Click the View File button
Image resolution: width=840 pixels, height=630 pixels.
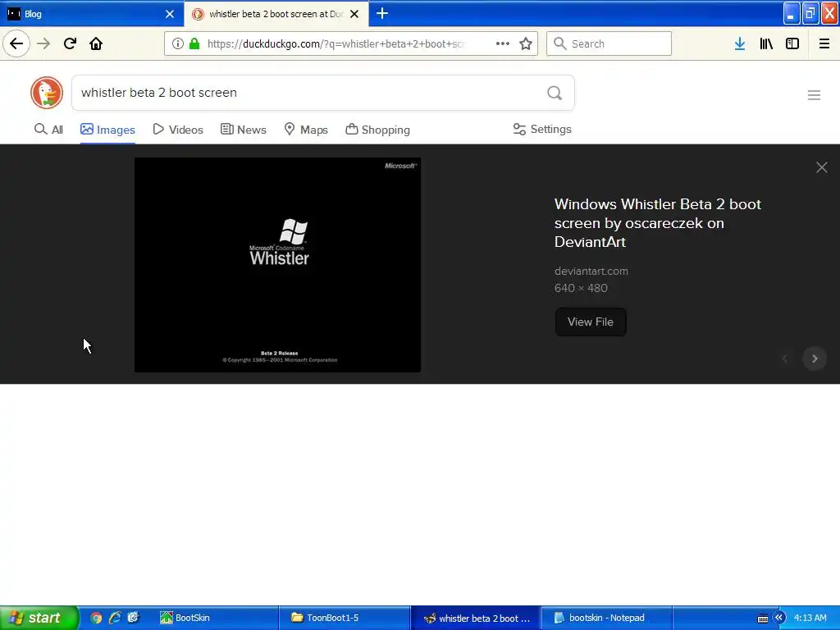(x=591, y=322)
